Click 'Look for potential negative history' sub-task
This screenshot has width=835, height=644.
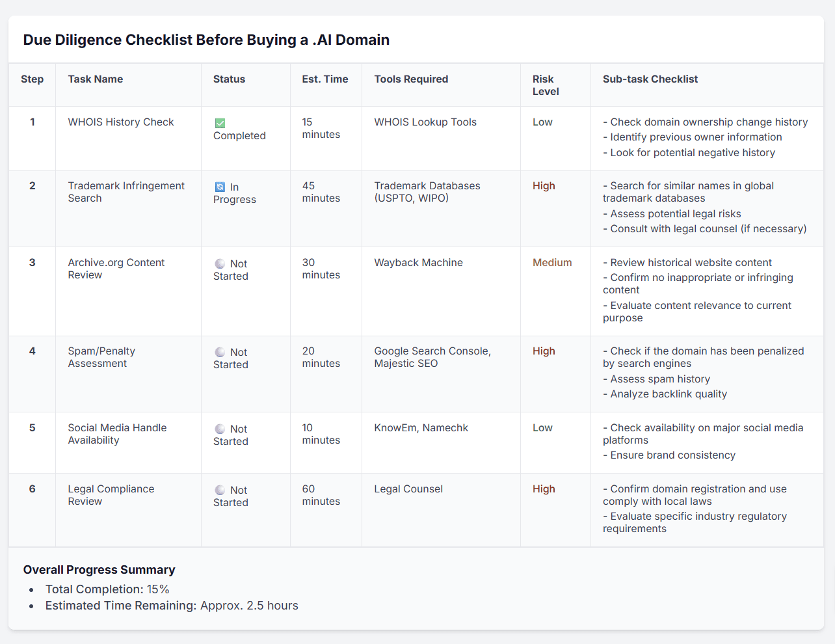coord(689,153)
